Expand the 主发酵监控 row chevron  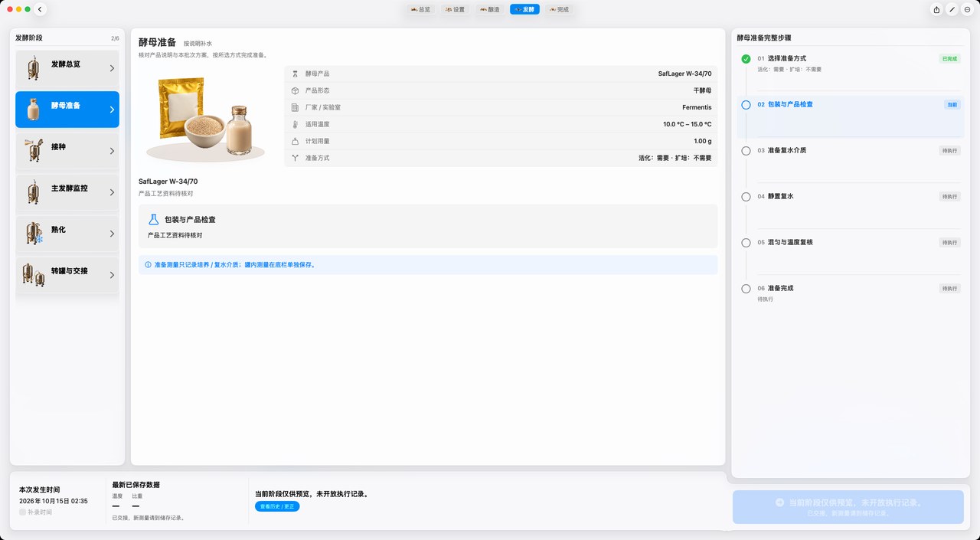click(112, 192)
